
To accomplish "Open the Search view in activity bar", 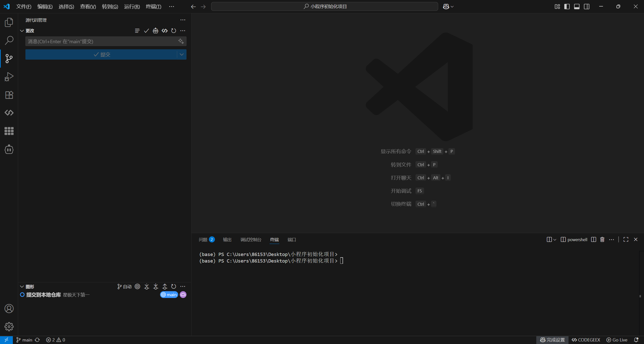I will [9, 40].
